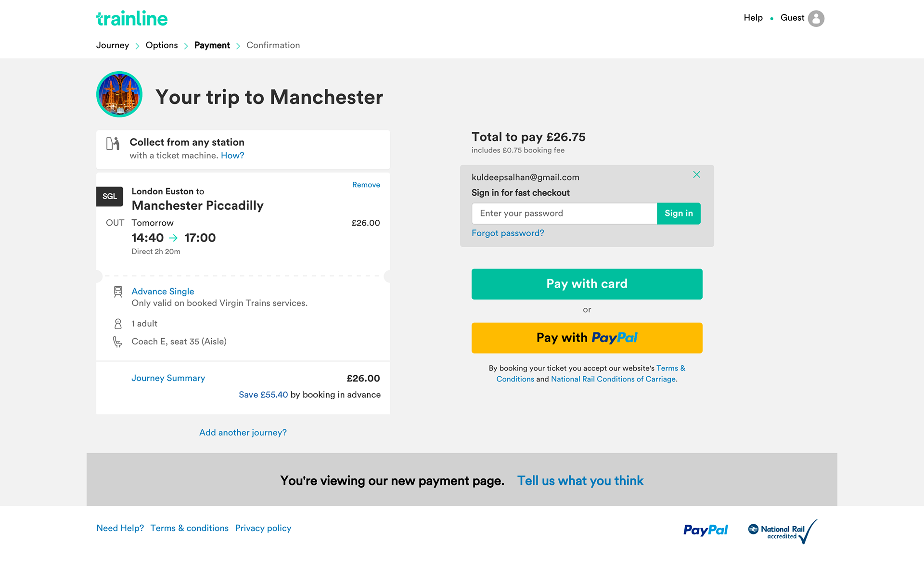Dismiss the sign-in panel with the X icon
Screen dimensions: 924x583
tap(696, 175)
